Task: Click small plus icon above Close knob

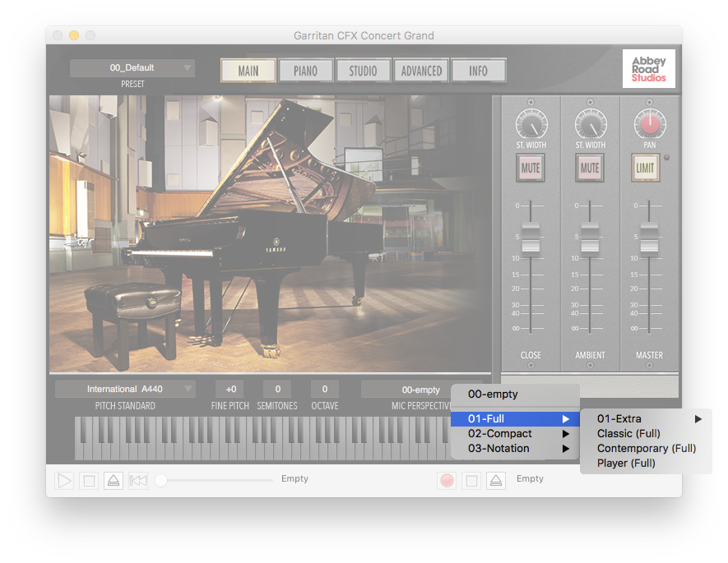Action: point(531,102)
